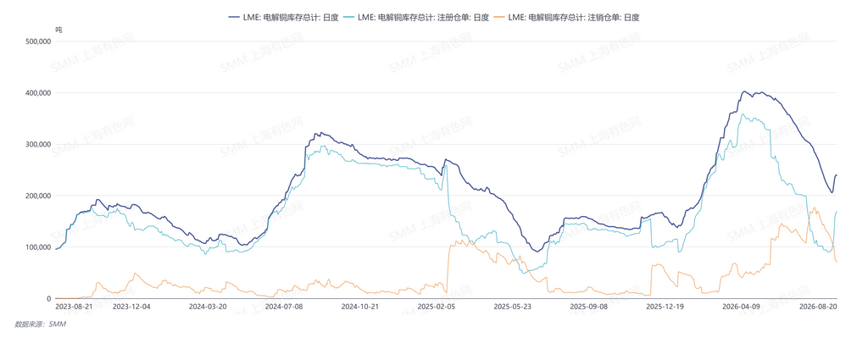
Task: Click the 2024-03-20 date label
Action: click(x=208, y=306)
